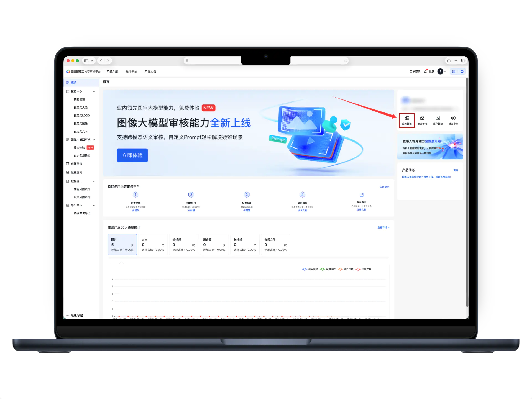
Task: Select the 图片 statistics card
Action: [122, 244]
